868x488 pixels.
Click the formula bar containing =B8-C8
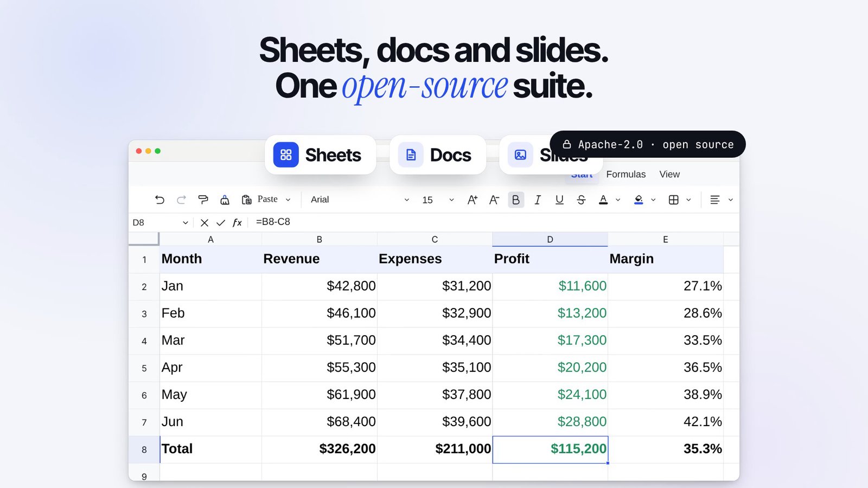point(494,222)
